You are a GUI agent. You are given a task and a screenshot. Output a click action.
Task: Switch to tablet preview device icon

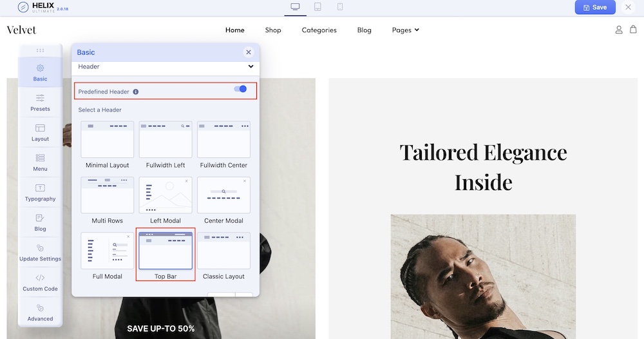317,7
